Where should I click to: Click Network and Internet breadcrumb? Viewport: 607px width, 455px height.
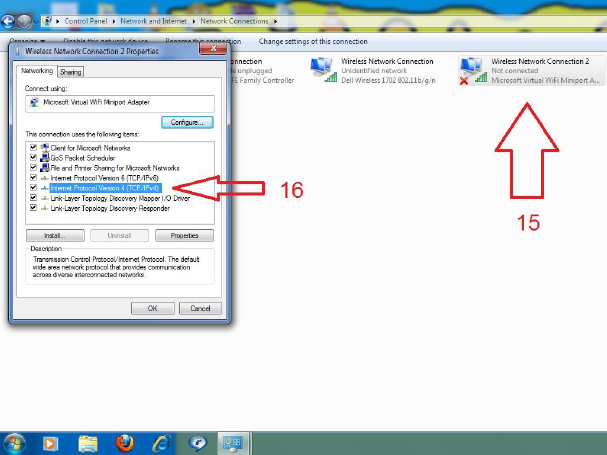point(153,21)
